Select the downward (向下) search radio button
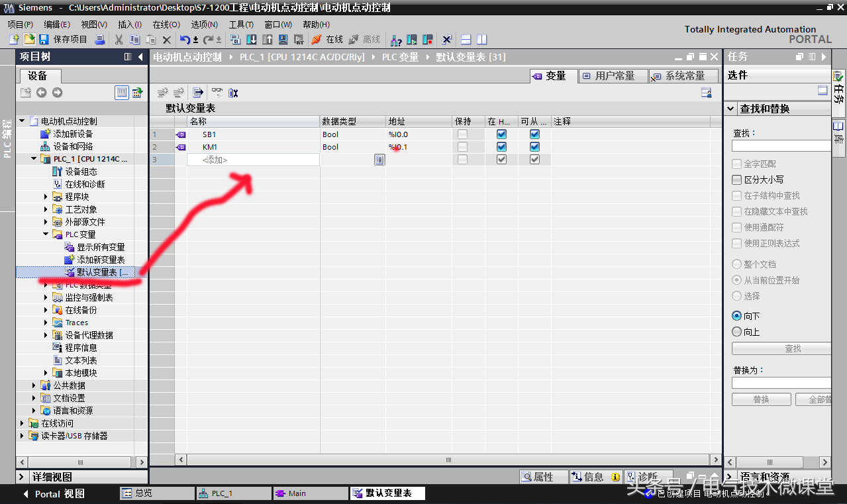Image resolution: width=847 pixels, height=504 pixels. 736,316
